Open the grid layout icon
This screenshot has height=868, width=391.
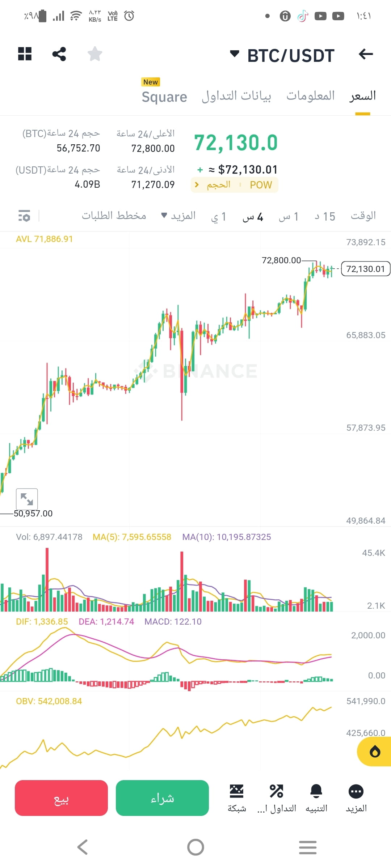pyautogui.click(x=25, y=54)
